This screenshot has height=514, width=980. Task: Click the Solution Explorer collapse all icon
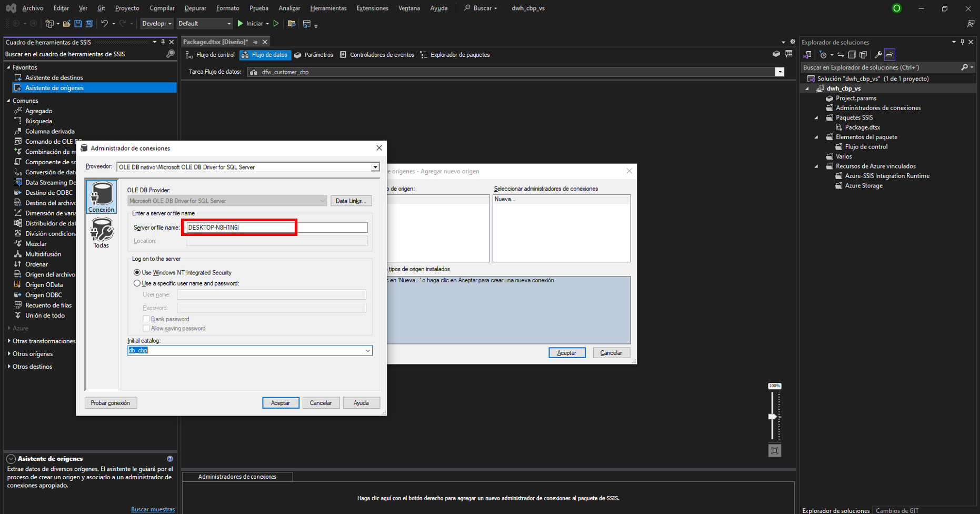[x=852, y=55]
